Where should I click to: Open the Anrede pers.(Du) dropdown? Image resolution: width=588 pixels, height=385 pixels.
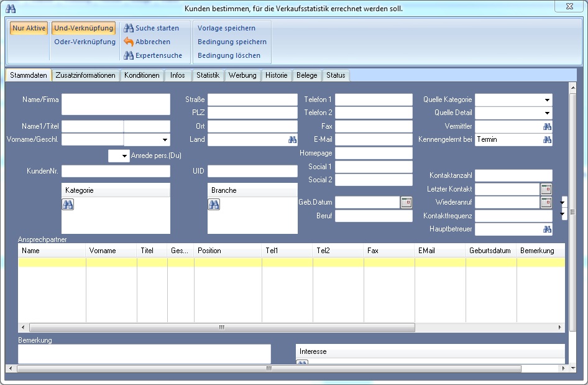[124, 155]
